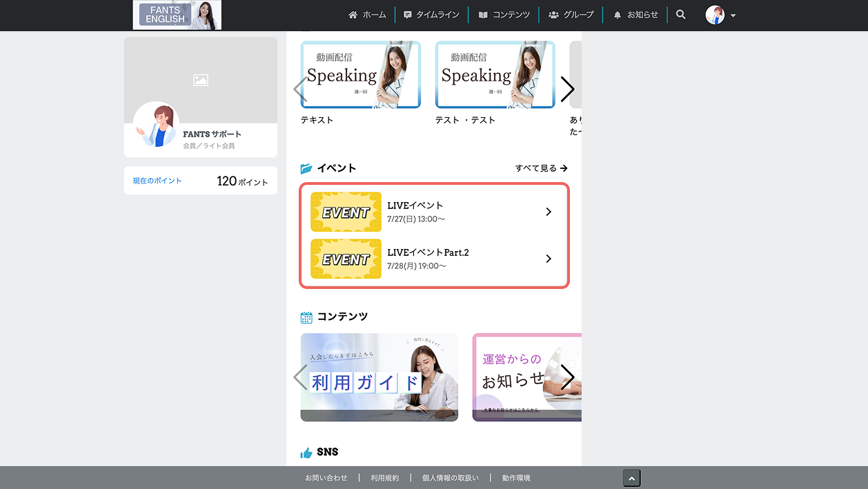Viewport: 868px width, 489px height.
Task: Open the テキスト Speaking video thumbnail
Action: click(x=361, y=74)
